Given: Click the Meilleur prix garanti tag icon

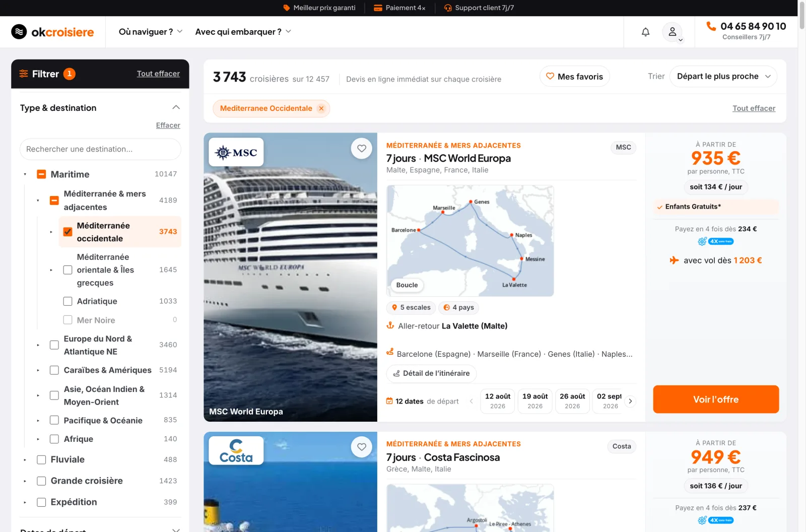Looking at the screenshot, I should pos(287,8).
